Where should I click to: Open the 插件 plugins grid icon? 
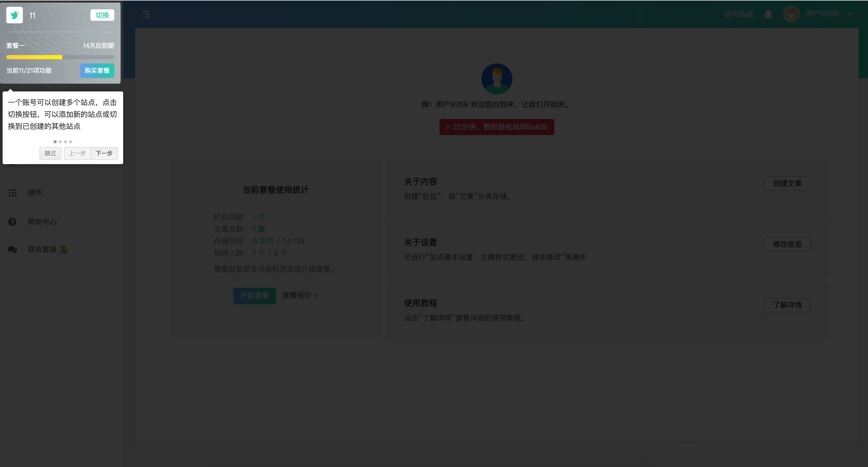[12, 192]
